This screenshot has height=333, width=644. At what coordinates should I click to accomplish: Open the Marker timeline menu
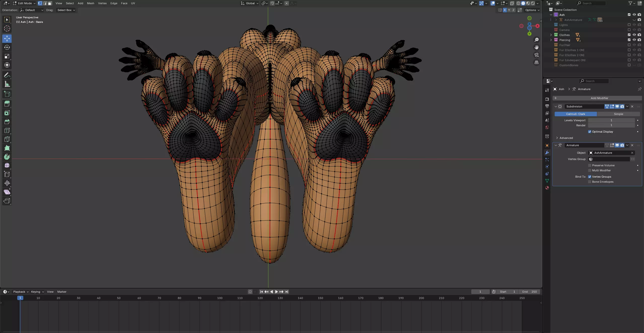pos(62,292)
